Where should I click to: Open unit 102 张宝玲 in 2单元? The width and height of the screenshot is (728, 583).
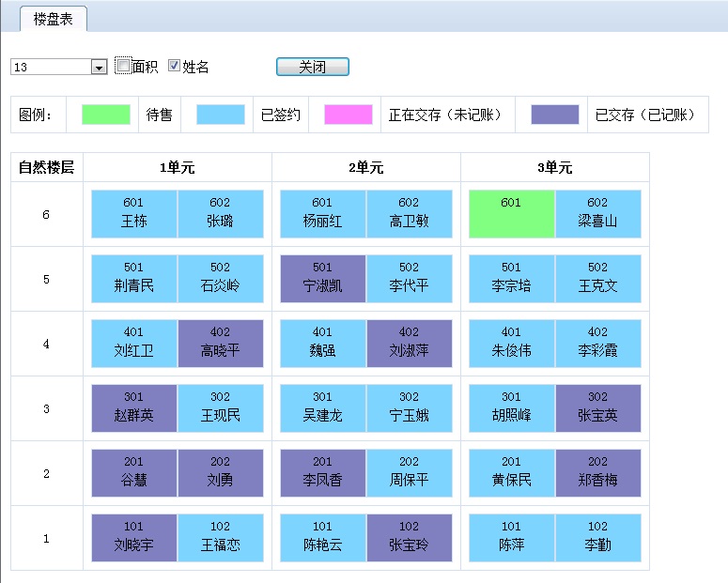pos(409,538)
